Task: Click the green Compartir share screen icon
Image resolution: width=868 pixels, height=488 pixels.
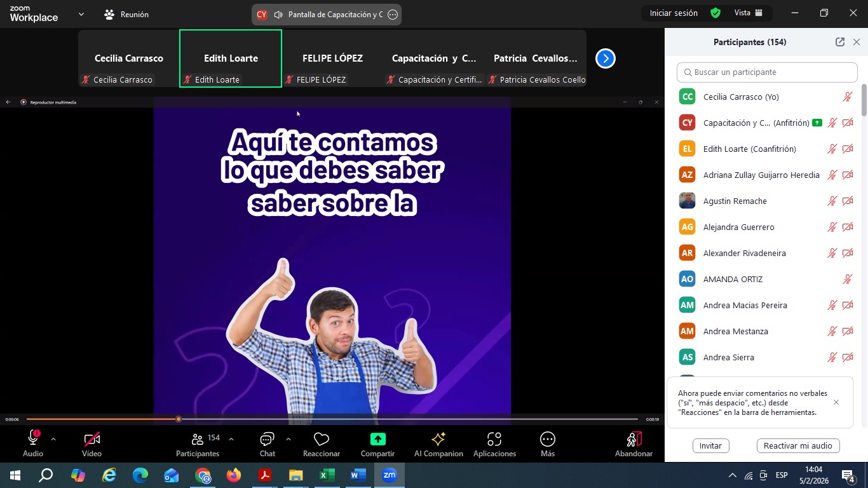Action: point(377,440)
